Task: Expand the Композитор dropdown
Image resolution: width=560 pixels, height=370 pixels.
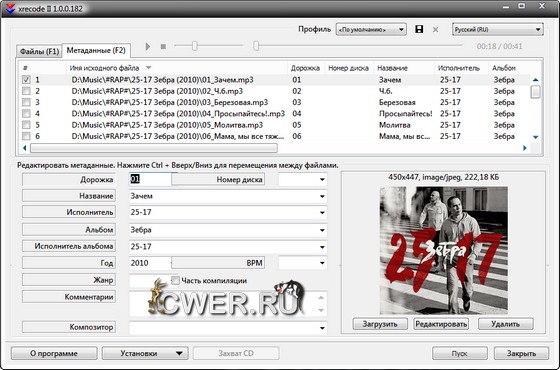Action: pyautogui.click(x=322, y=328)
